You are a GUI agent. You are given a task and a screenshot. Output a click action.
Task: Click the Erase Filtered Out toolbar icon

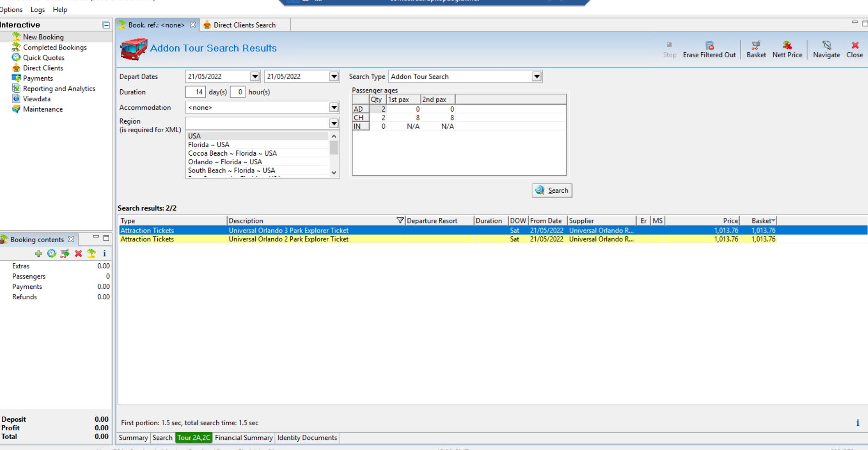[709, 45]
